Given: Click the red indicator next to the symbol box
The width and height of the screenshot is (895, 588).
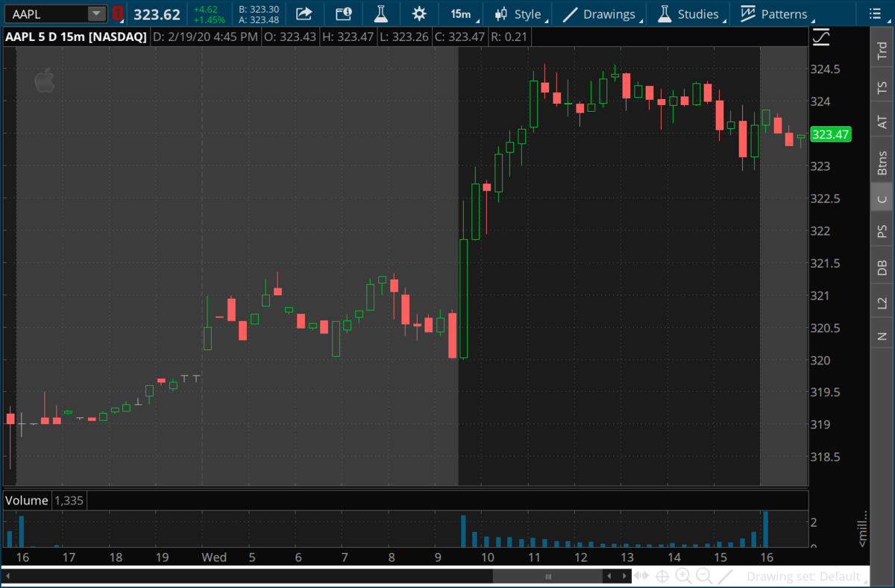Looking at the screenshot, I should (118, 13).
